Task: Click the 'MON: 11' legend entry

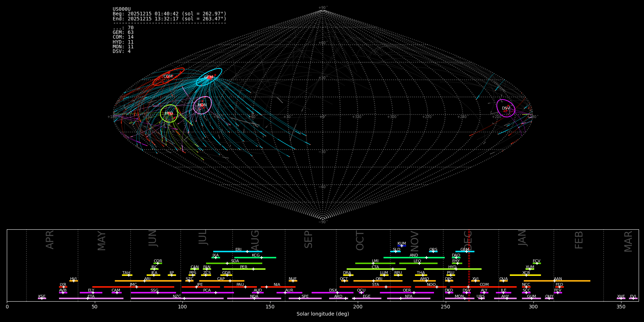Action: (x=123, y=47)
